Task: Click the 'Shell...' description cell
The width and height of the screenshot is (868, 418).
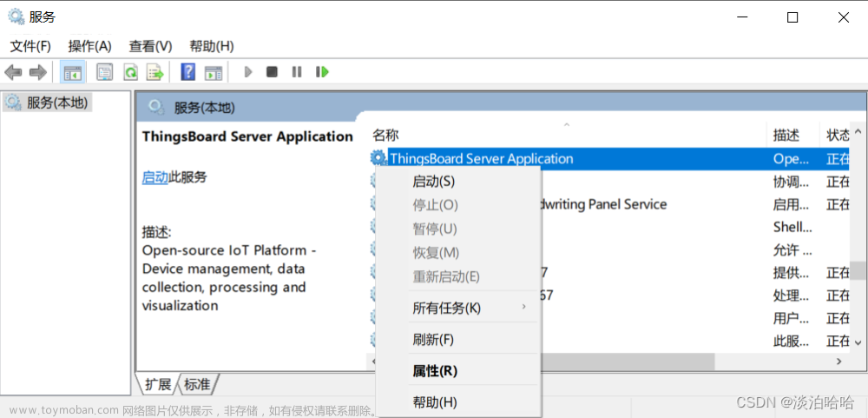Action: click(792, 228)
